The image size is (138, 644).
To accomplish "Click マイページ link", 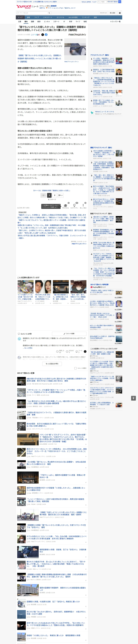I will point(103,13).
